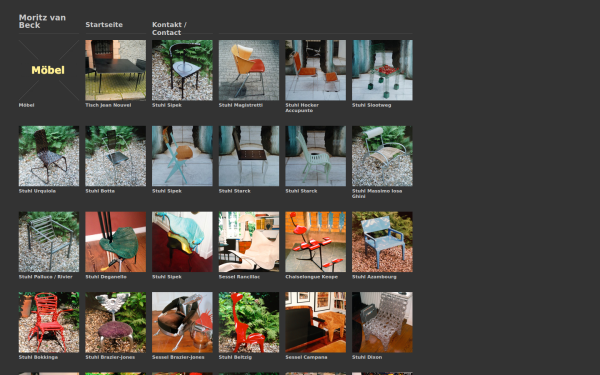Click the Sessel Campana caption
Viewport: 600px width, 375px height.
(306, 357)
